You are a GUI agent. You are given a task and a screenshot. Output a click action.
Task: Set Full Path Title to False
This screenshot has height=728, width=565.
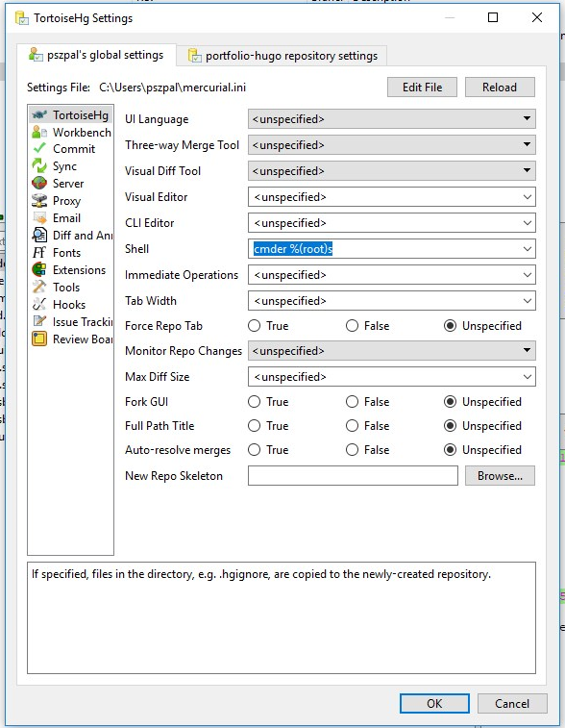352,426
